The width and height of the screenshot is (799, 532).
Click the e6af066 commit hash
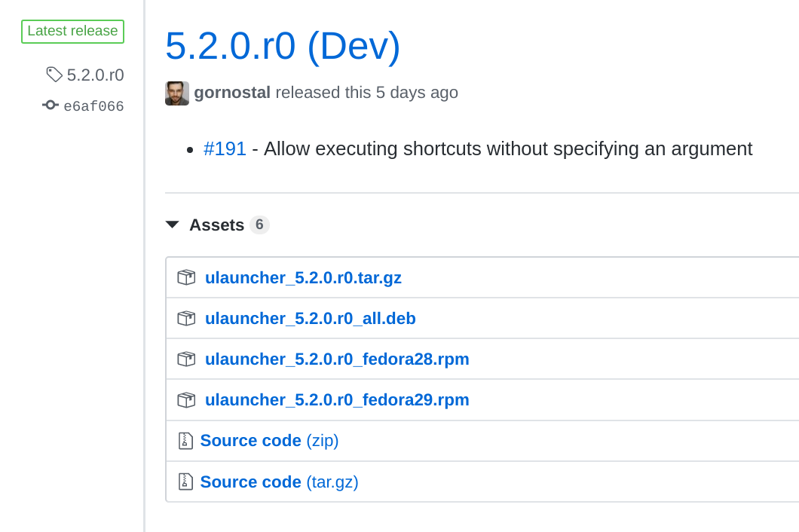point(93,105)
